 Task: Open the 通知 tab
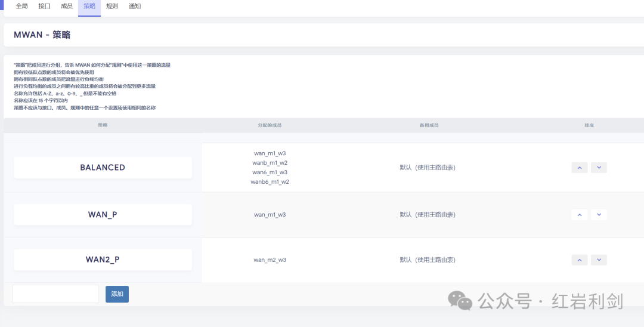coord(135,7)
